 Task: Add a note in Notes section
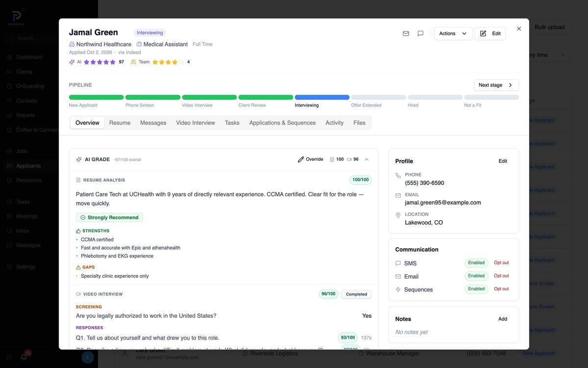click(503, 319)
